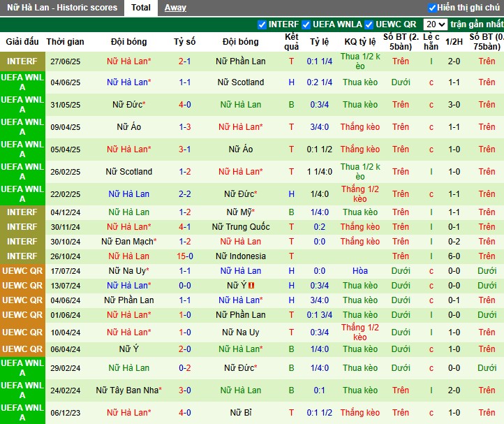This screenshot has height=424, width=504.
Task: Click the 4-0 score of Nữ Đức match 31/05/25
Action: point(184,105)
